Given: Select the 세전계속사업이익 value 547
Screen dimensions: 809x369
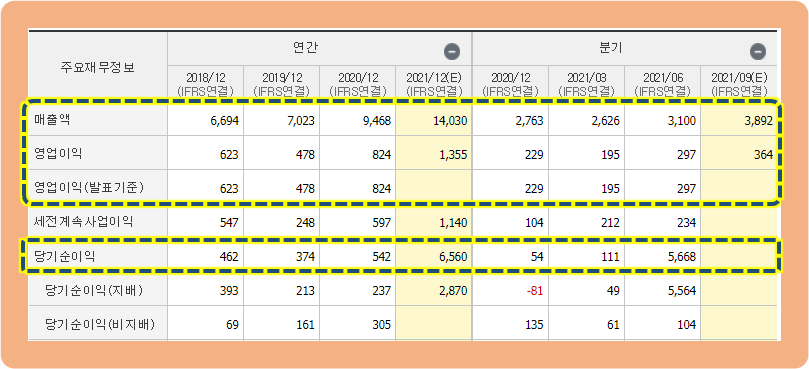Looking at the screenshot, I should [229, 223].
